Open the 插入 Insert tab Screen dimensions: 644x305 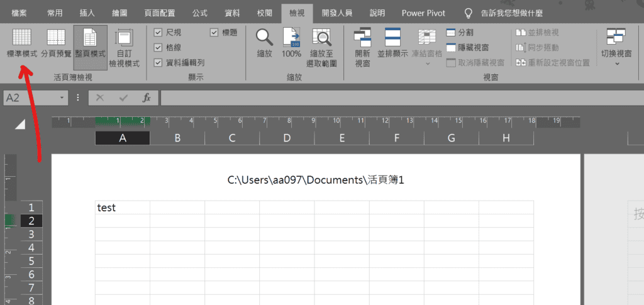pyautogui.click(x=87, y=13)
